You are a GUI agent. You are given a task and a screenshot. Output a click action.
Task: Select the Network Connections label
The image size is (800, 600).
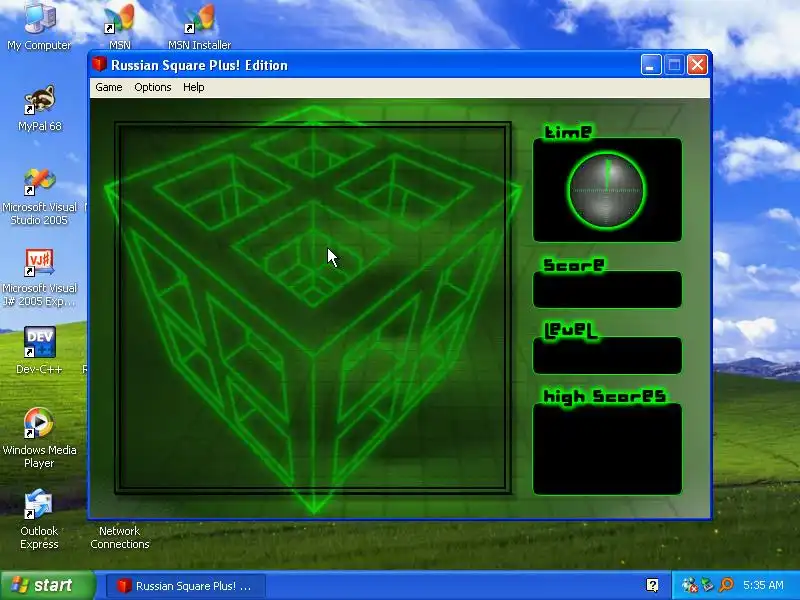[x=120, y=537]
